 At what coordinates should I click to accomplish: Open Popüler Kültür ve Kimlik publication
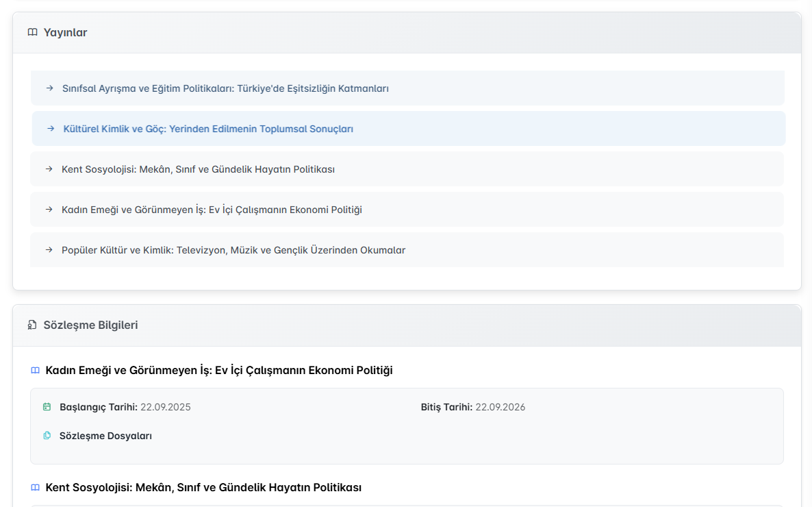tap(233, 250)
